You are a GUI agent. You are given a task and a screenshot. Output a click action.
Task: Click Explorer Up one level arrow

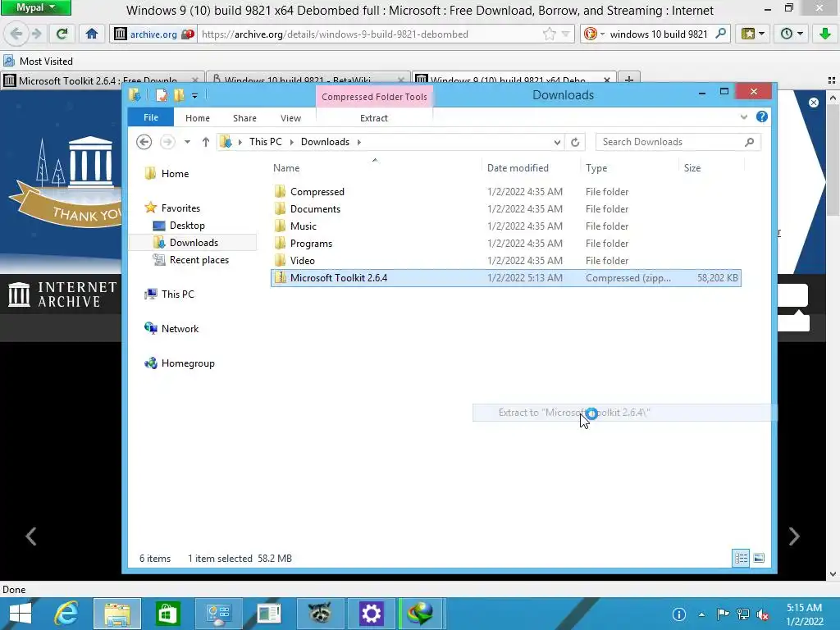206,142
